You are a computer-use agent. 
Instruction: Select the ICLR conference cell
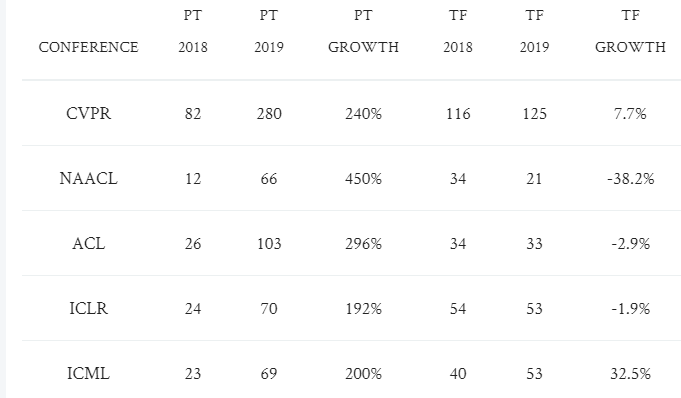(89, 308)
